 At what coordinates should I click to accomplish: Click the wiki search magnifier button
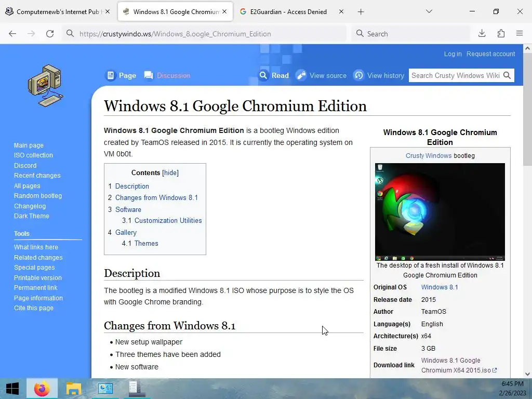click(x=507, y=75)
